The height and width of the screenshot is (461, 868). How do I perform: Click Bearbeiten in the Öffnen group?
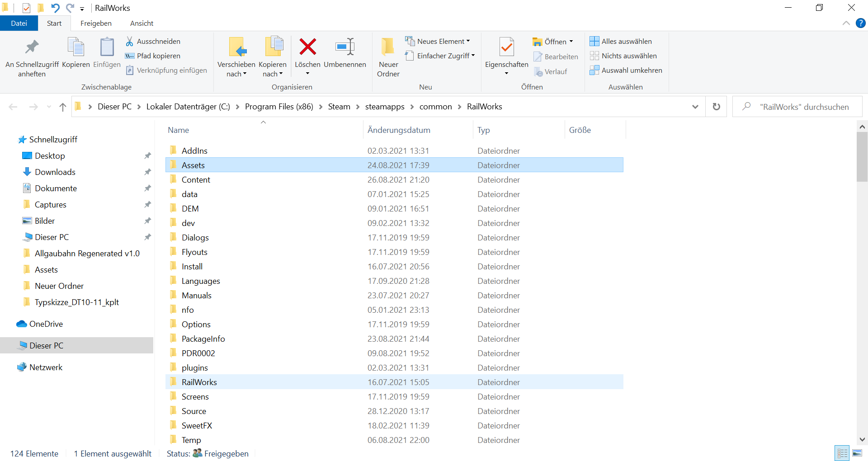(x=556, y=56)
